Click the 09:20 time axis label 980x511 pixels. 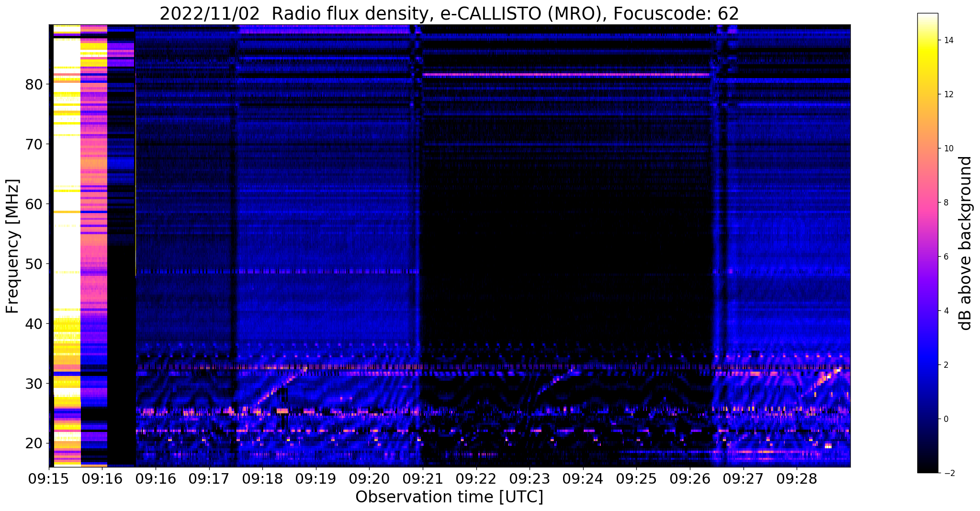(x=369, y=479)
